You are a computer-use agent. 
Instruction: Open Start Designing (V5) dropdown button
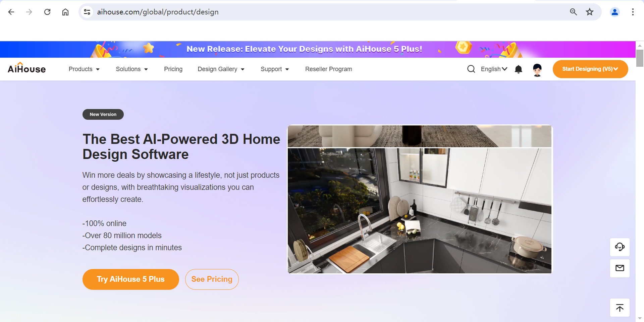(590, 69)
